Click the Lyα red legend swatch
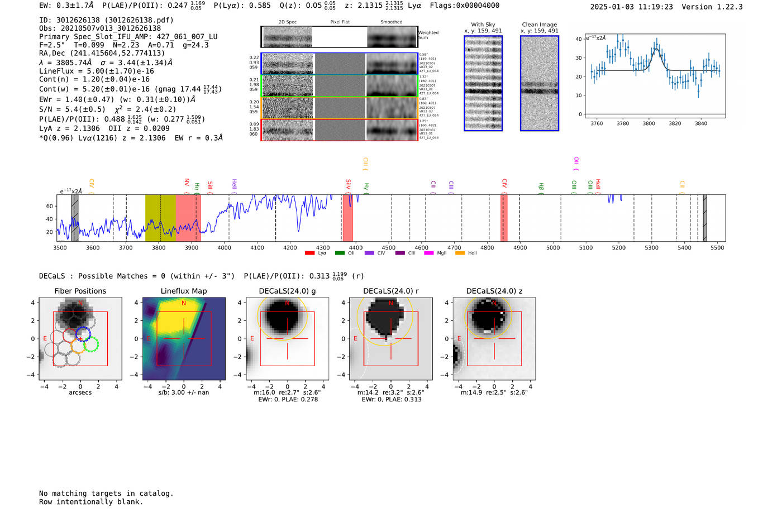 [x=309, y=253]
